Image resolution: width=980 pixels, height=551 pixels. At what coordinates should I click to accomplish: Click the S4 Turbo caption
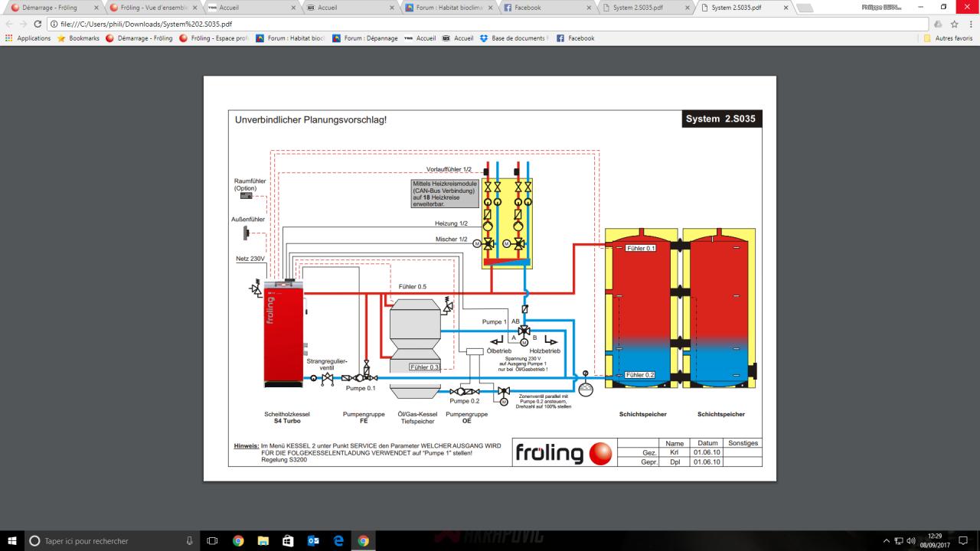[287, 420]
